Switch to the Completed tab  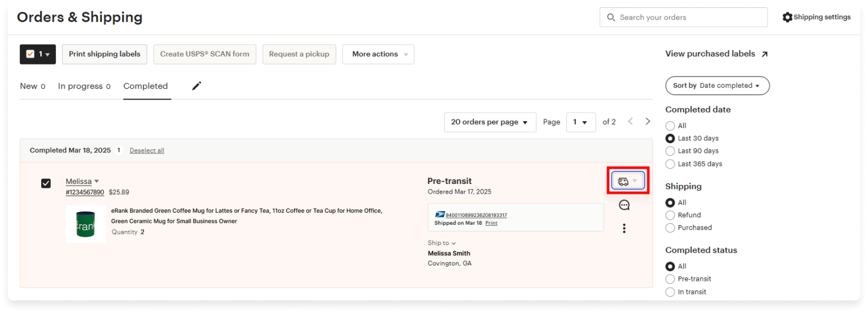click(x=146, y=86)
